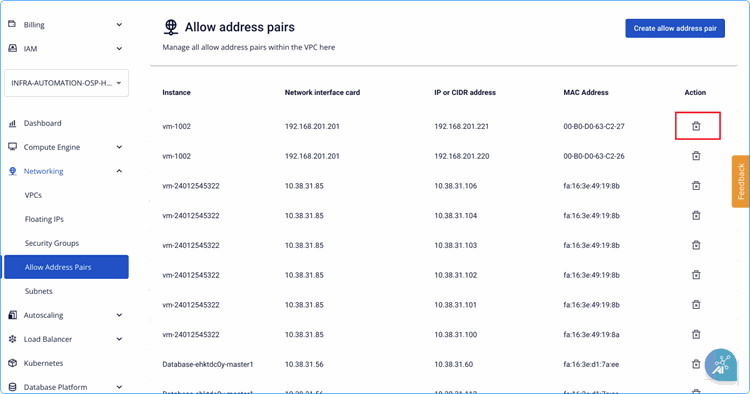Viewport: 750px width, 394px height.
Task: Expand the IAM menu chevron
Action: click(119, 48)
